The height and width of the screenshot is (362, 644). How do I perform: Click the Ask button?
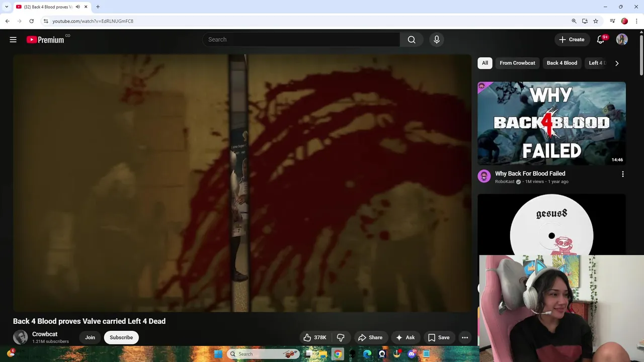coord(406,337)
